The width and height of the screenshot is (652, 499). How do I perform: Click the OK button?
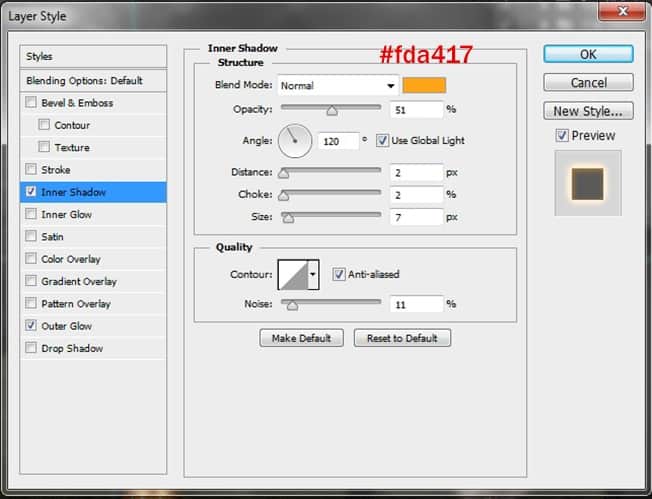point(588,54)
